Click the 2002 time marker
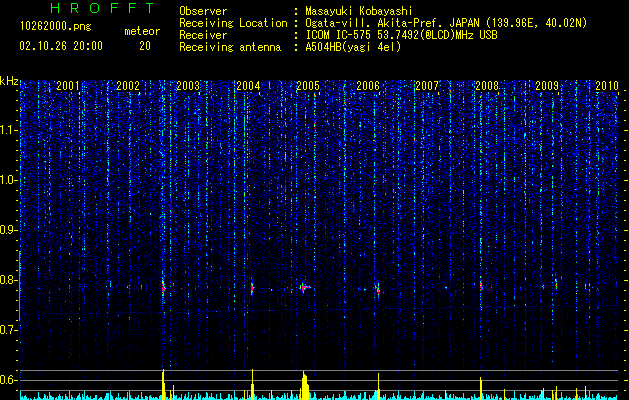The height and width of the screenshot is (400, 629). [128, 85]
